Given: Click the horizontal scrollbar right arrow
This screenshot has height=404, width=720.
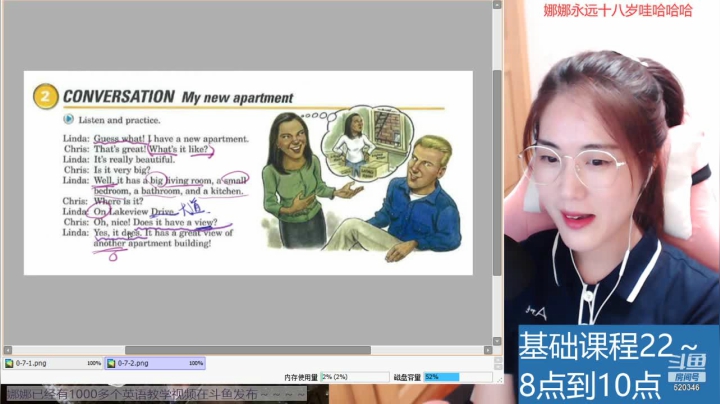Looking at the screenshot, I should tap(488, 350).
